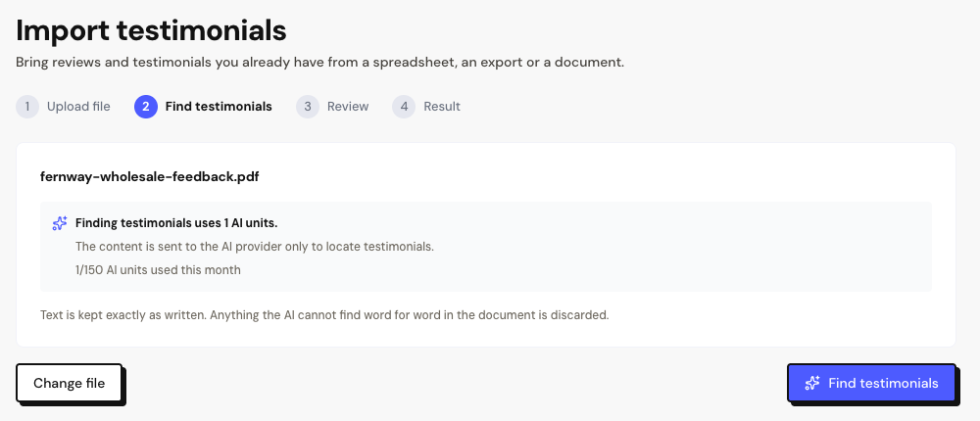This screenshot has height=421, width=980.
Task: Click the 'Bring reviews and testimonials' subtitle
Action: pyautogui.click(x=320, y=63)
